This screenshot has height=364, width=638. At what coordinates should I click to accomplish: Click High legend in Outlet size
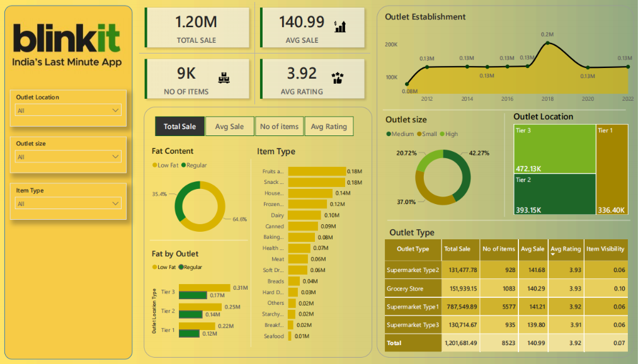coord(449,134)
